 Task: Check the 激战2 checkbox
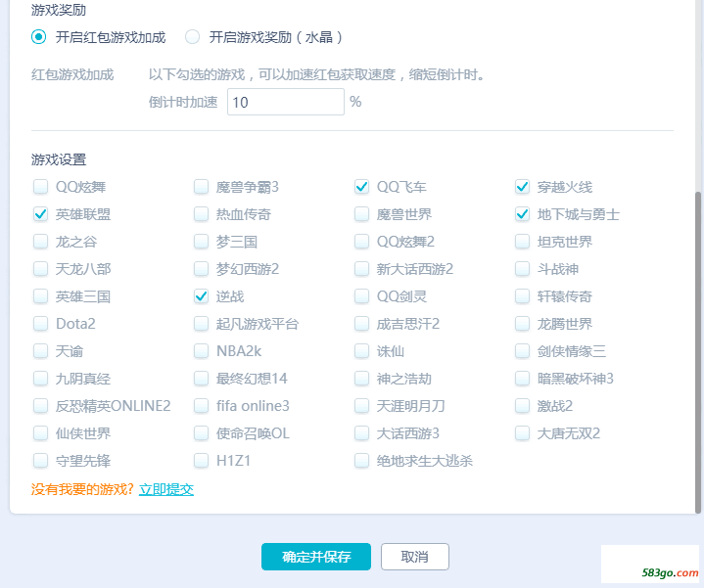[x=522, y=406]
